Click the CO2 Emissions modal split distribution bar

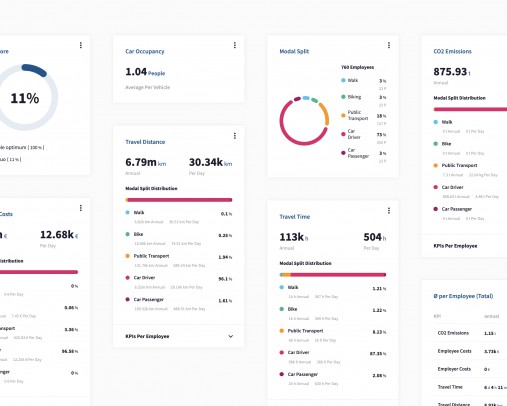[470, 109]
